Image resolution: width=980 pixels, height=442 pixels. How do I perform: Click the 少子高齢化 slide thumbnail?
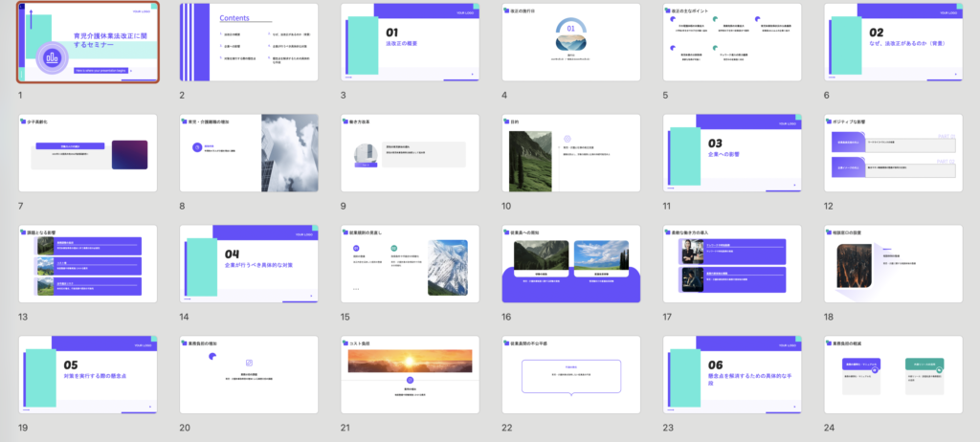pos(87,152)
